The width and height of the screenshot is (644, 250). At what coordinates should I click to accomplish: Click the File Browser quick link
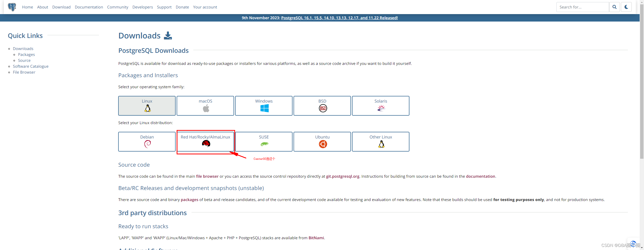pyautogui.click(x=24, y=72)
